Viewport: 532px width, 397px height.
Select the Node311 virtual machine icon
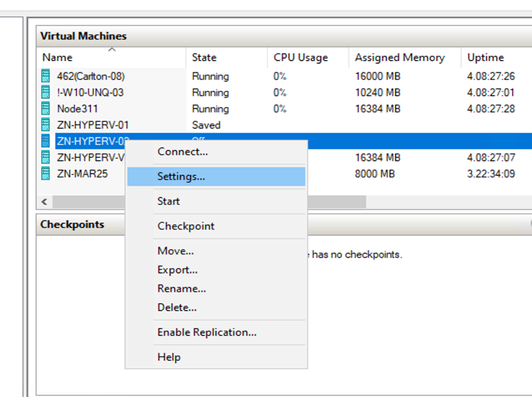pyautogui.click(x=46, y=109)
